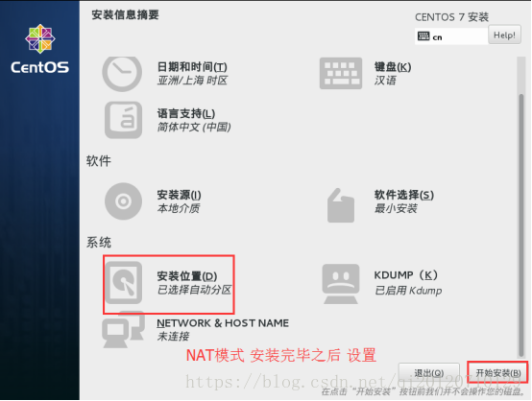
Task: Click the 本地介质 status text
Action: pyautogui.click(x=179, y=208)
